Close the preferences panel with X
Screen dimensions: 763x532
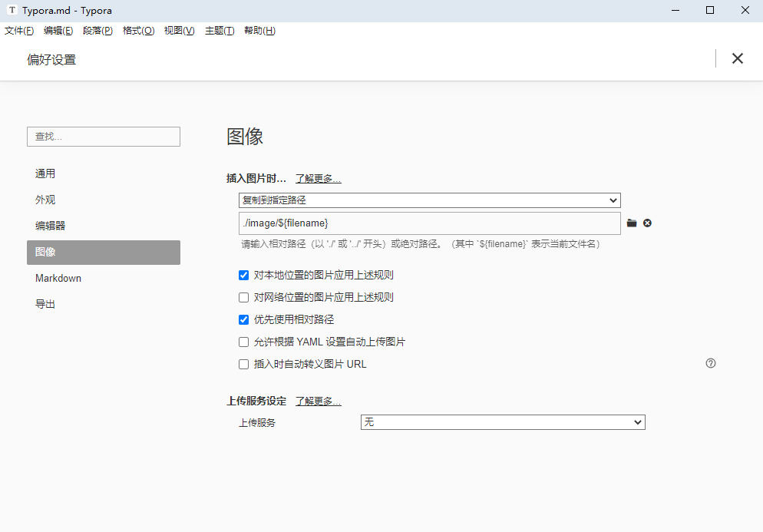[738, 58]
